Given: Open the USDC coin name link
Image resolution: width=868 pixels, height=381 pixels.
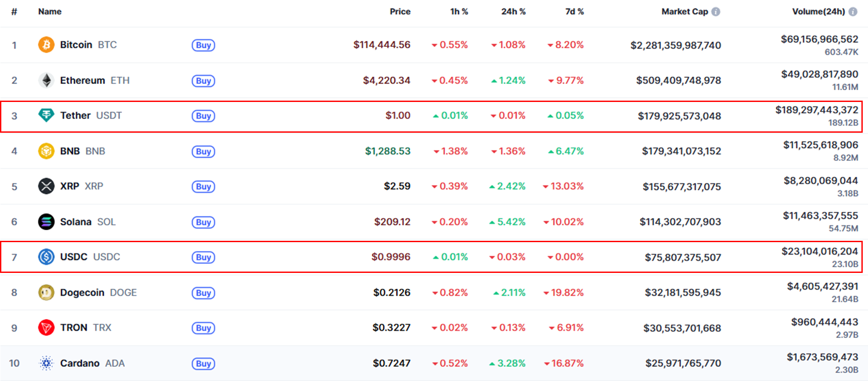Looking at the screenshot, I should pos(74,257).
